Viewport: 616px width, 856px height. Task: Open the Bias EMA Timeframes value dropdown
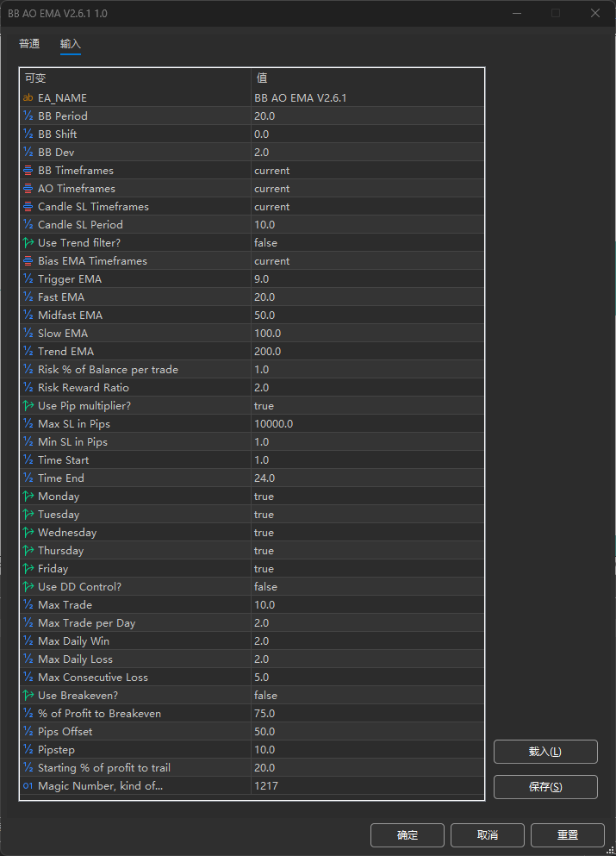tap(271, 261)
